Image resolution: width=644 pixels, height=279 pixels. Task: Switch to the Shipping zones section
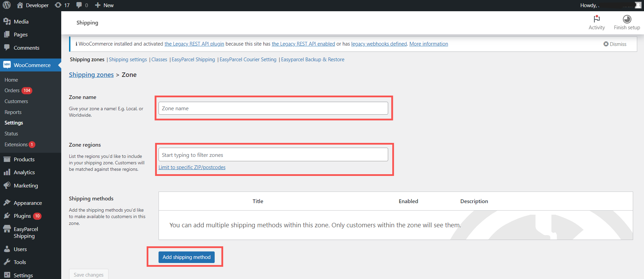click(87, 60)
